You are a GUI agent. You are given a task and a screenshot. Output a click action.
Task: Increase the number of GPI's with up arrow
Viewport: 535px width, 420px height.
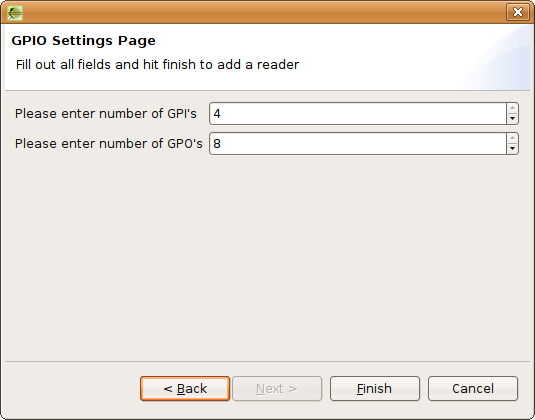[x=512, y=108]
